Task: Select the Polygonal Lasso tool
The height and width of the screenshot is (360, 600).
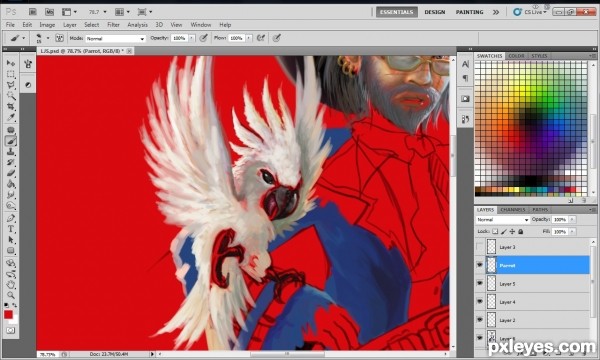Action: [x=11, y=85]
